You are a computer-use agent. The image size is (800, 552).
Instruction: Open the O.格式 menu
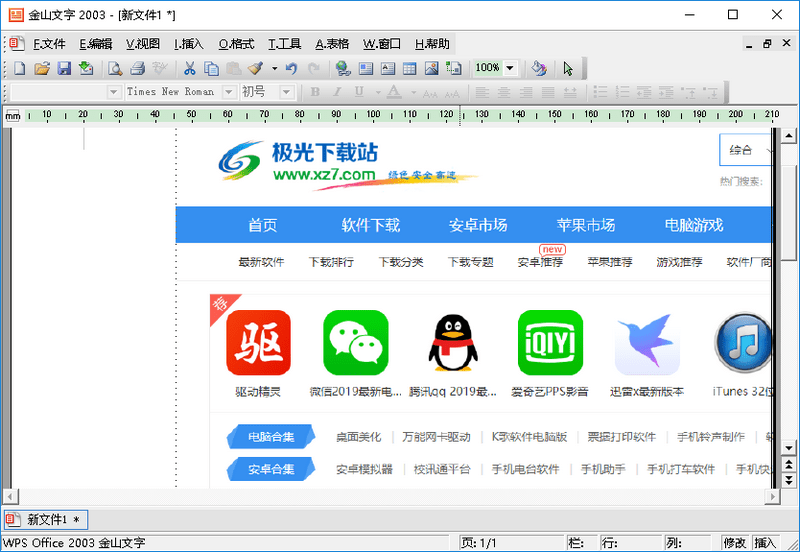coord(236,44)
